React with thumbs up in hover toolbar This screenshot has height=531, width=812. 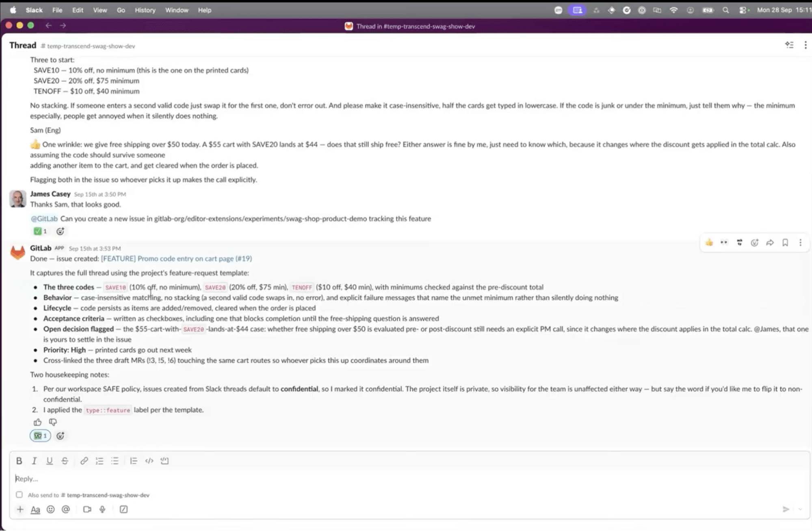(x=709, y=243)
